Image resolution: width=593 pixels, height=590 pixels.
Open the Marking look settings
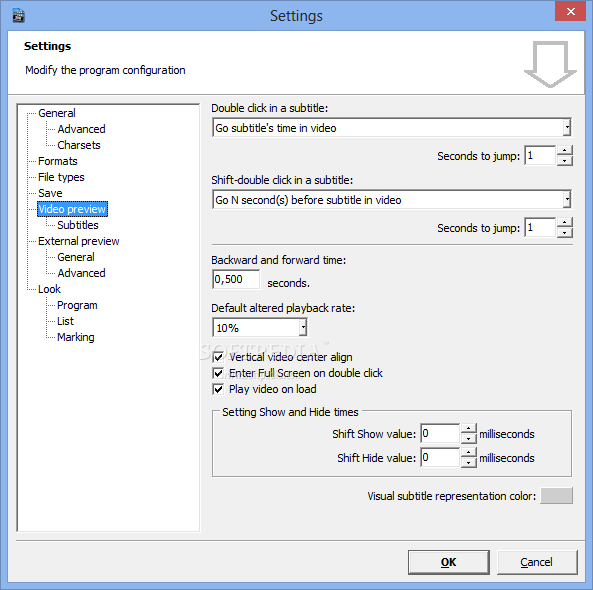tap(76, 337)
